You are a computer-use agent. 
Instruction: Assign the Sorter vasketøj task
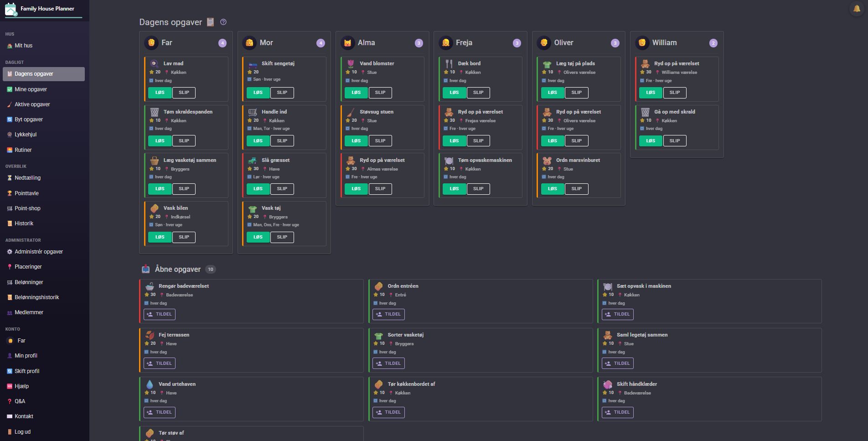(x=388, y=363)
